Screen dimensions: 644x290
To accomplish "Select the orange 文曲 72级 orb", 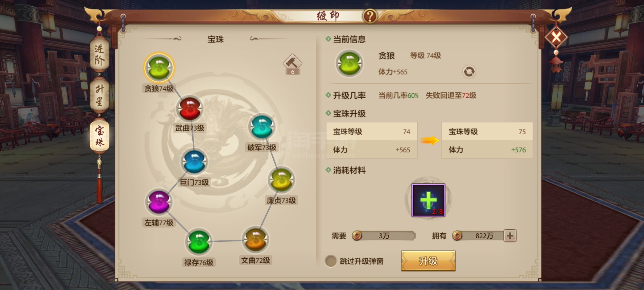I will click(x=255, y=240).
